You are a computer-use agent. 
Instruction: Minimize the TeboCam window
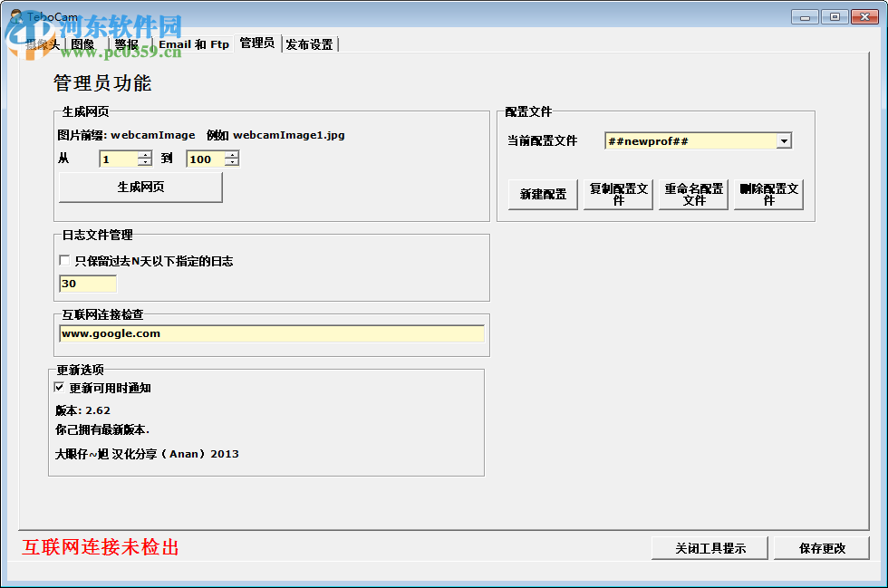coord(805,17)
